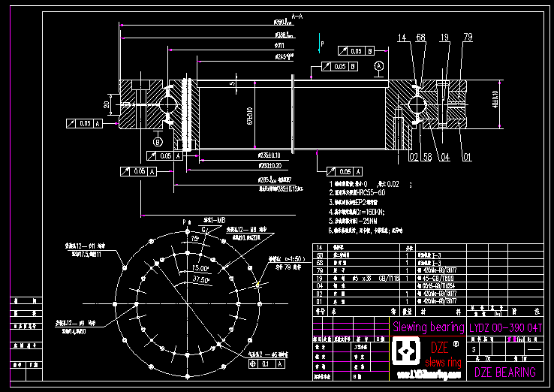
Task: Click the section view arrow labeled P
Action: (x=319, y=47)
